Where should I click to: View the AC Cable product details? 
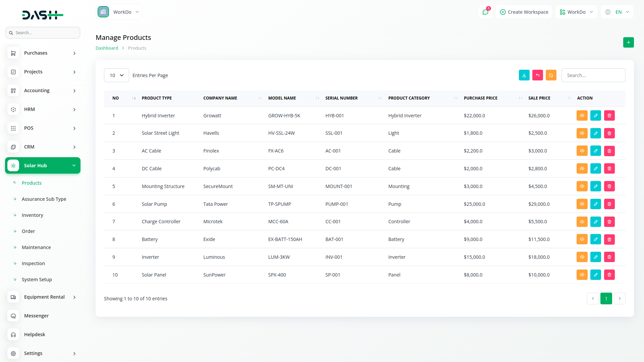click(582, 151)
